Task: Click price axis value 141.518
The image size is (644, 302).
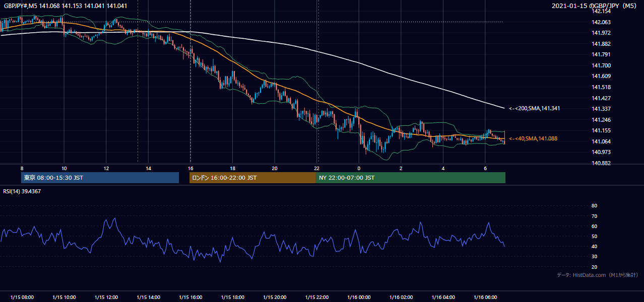Action: tap(601, 87)
